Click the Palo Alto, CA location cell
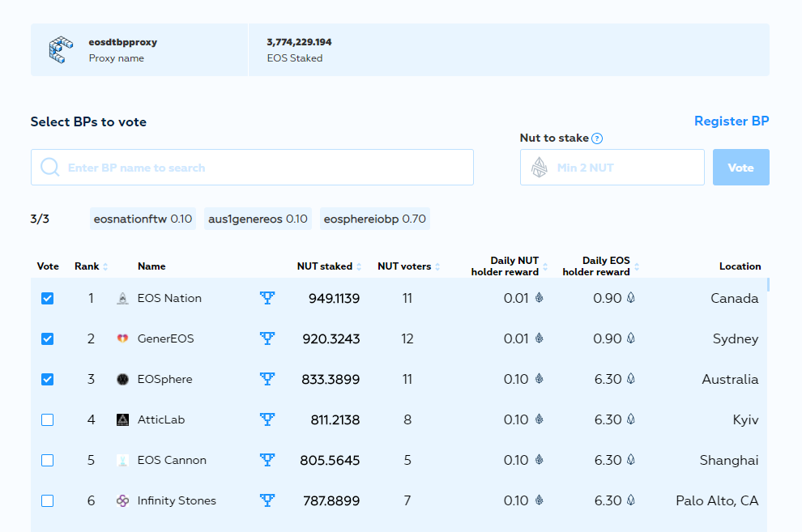 pyautogui.click(x=717, y=500)
